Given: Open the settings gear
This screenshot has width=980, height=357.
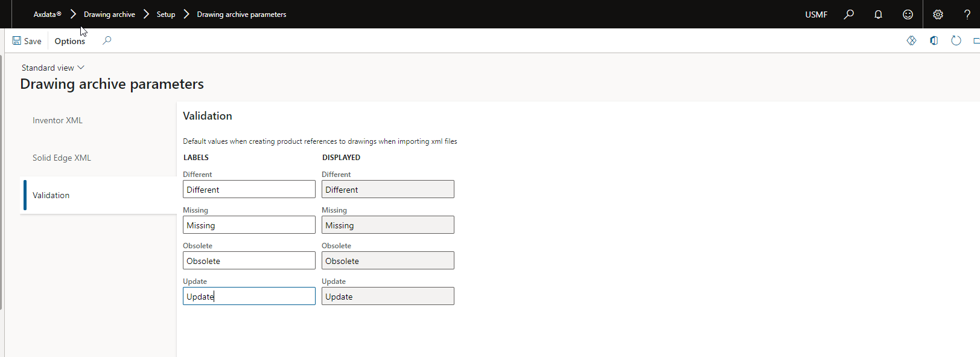Looking at the screenshot, I should (x=938, y=14).
